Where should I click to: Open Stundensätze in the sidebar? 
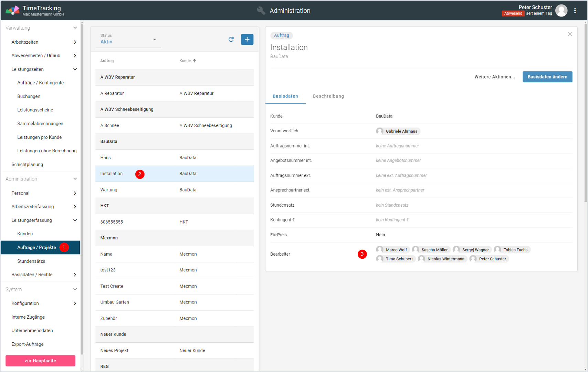coord(31,261)
